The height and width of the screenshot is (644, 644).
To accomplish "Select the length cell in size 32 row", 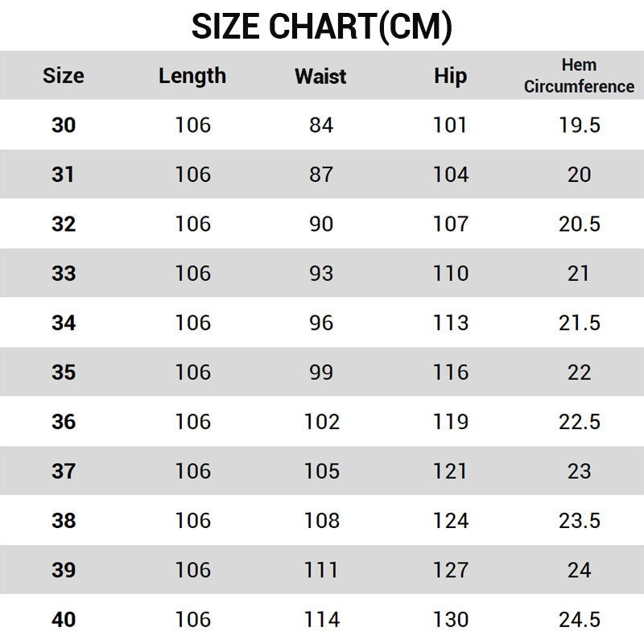I will pos(192,224).
